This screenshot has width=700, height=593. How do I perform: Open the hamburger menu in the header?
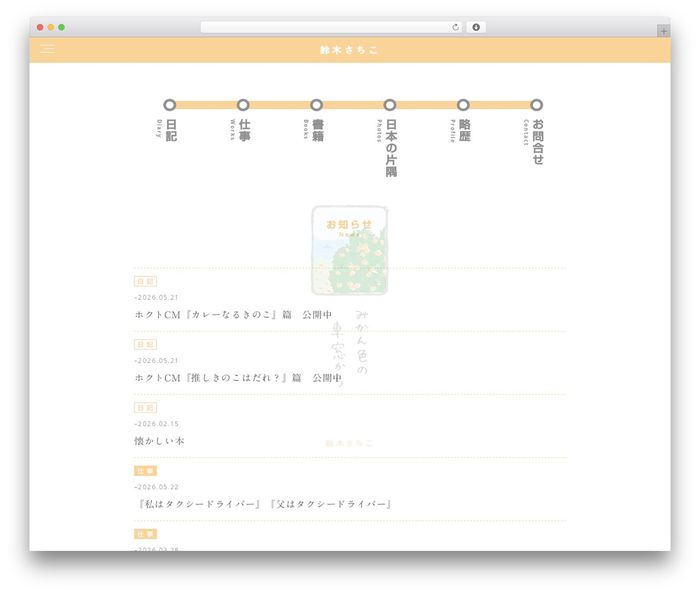(x=48, y=49)
